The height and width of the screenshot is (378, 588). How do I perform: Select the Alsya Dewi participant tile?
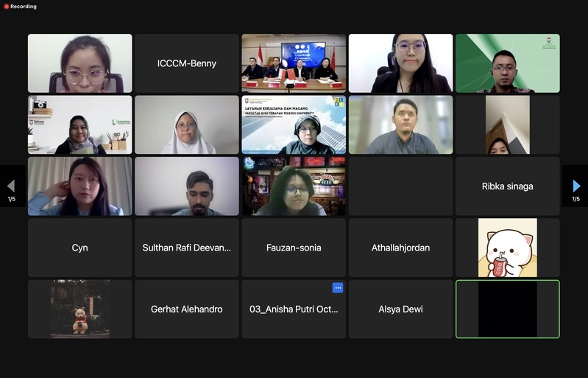click(400, 309)
